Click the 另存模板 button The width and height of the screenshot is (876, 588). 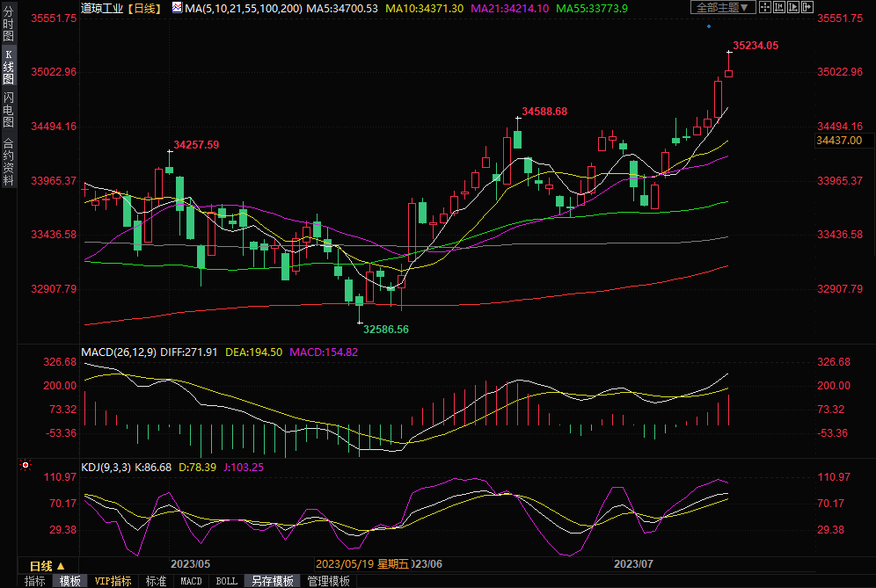tap(273, 581)
